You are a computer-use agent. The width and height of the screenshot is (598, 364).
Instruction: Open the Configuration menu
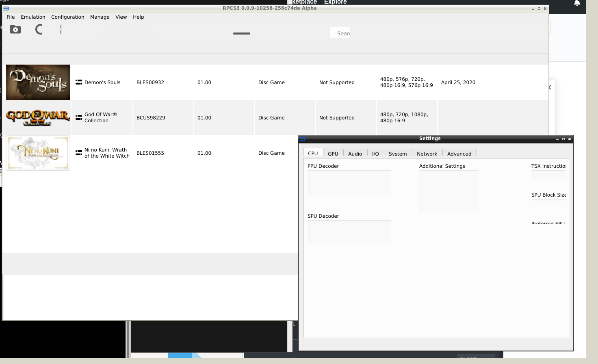(x=68, y=17)
